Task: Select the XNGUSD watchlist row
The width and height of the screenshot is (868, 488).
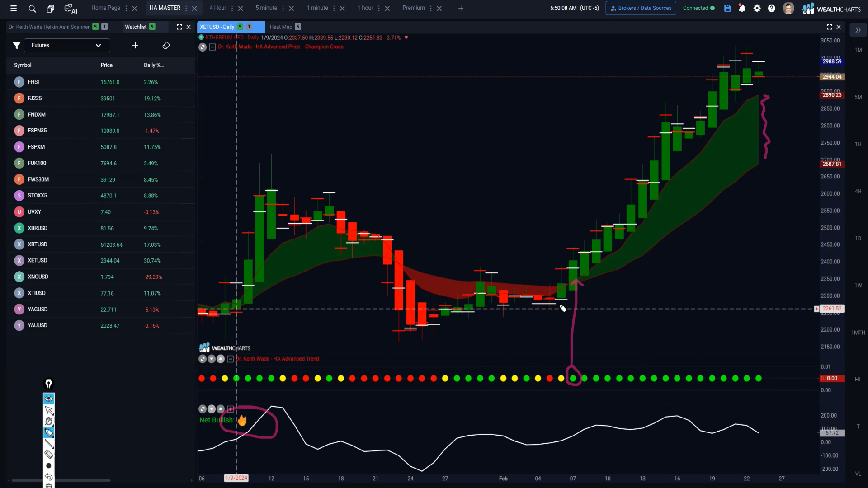Action: click(101, 277)
